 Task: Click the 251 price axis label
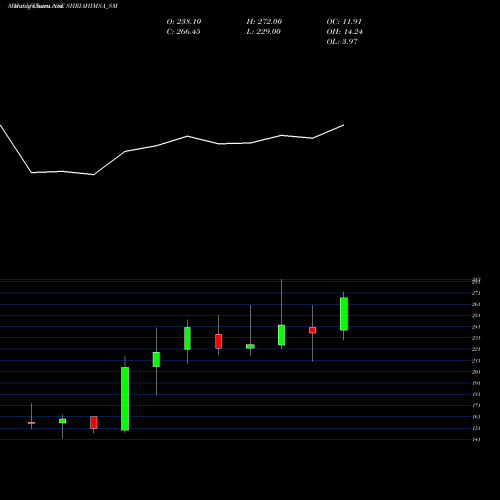(x=476, y=315)
